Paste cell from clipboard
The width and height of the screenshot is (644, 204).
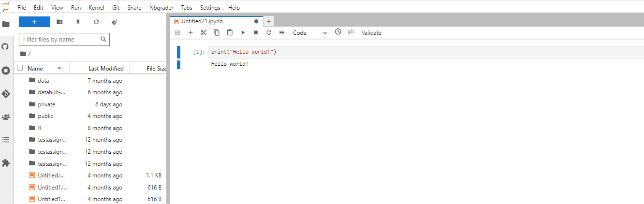pyautogui.click(x=230, y=32)
